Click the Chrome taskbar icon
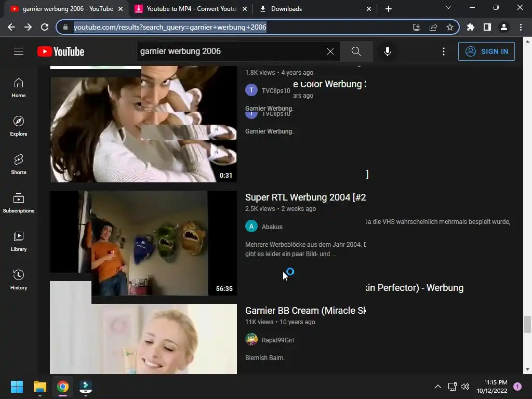The image size is (532, 399). coord(63,387)
